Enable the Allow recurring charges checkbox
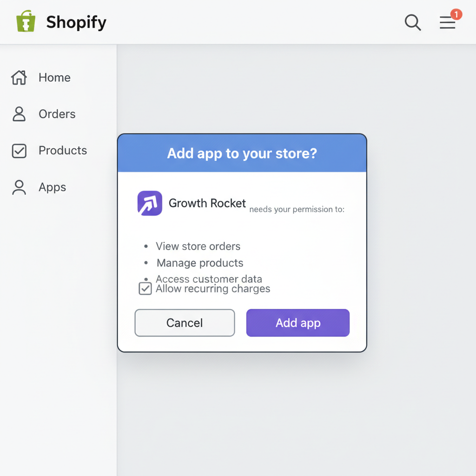Screen dimensions: 476x476 145,288
